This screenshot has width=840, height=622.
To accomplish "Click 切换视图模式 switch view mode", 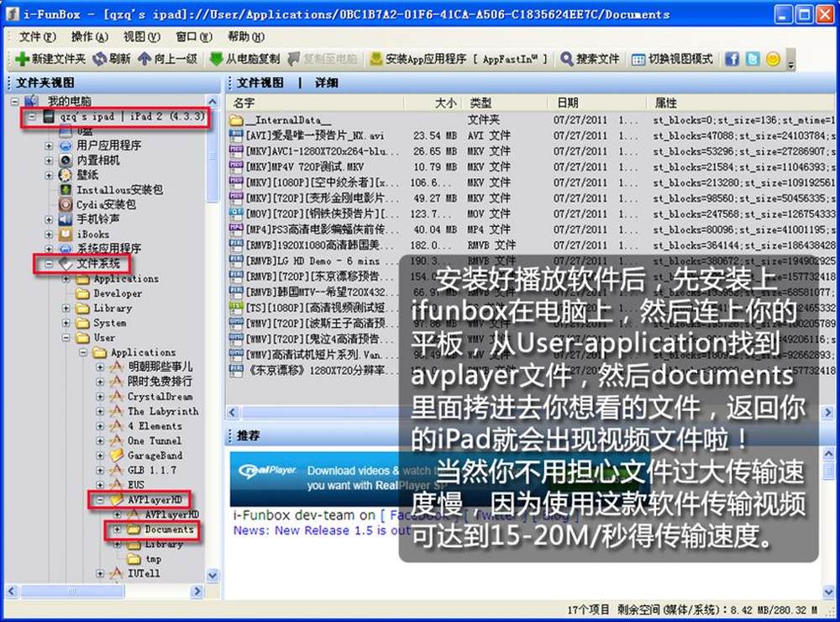I will pyautogui.click(x=672, y=59).
